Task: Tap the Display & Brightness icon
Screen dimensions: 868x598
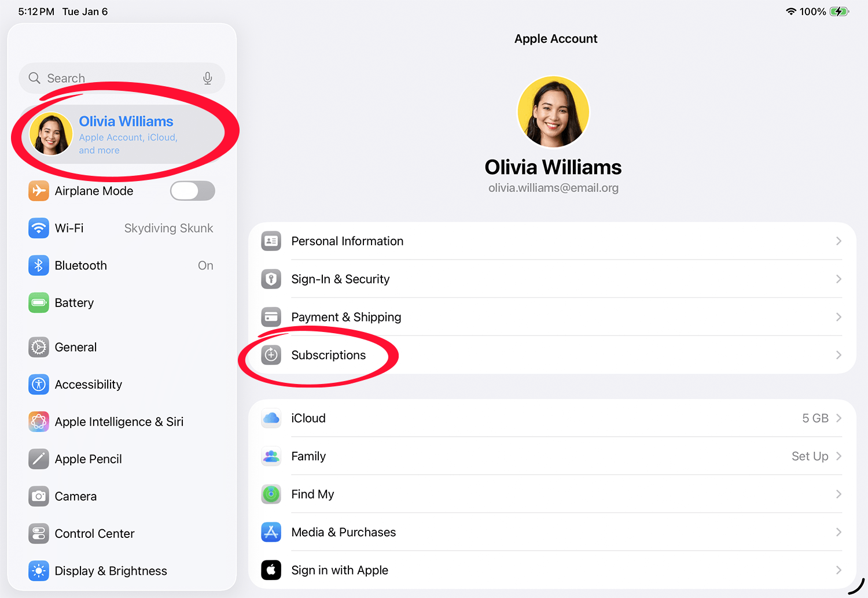Action: pyautogui.click(x=39, y=571)
